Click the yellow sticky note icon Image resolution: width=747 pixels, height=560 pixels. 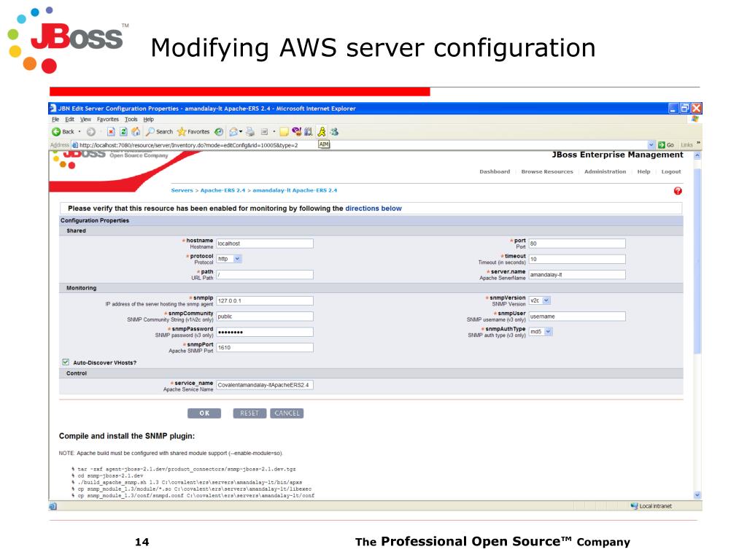coord(284,132)
